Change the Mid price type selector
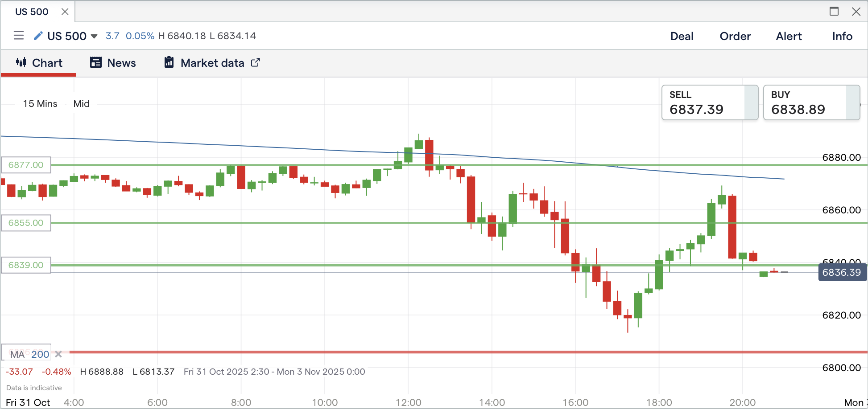This screenshot has height=409, width=868. tap(81, 104)
